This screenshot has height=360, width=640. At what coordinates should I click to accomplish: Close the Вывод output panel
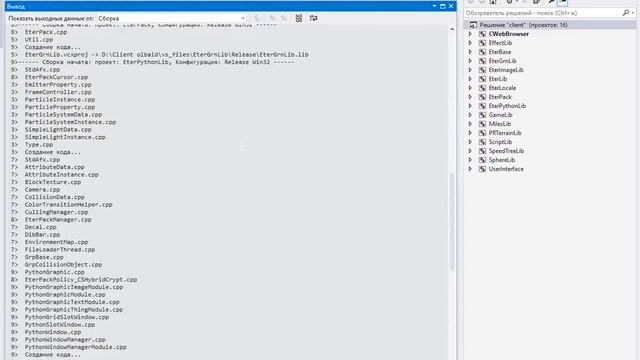[451, 6]
